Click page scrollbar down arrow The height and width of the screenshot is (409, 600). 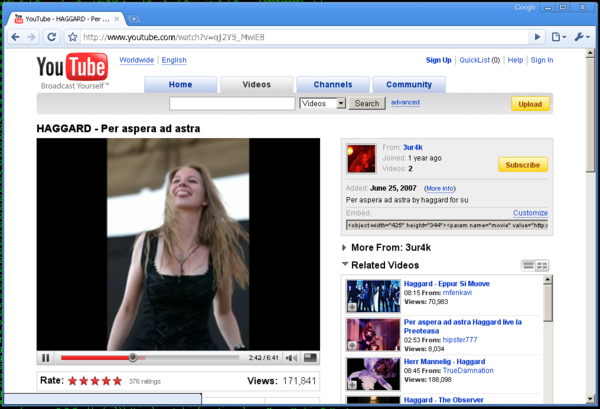[x=590, y=399]
